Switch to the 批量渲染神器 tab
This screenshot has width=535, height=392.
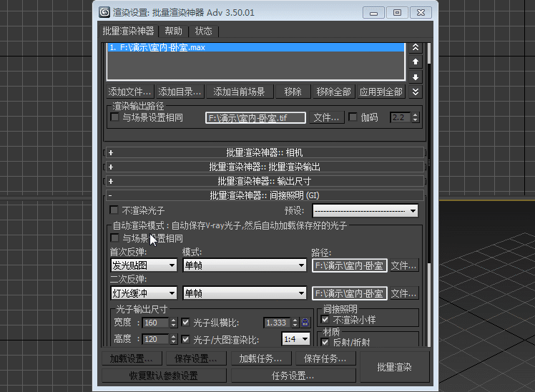click(128, 31)
